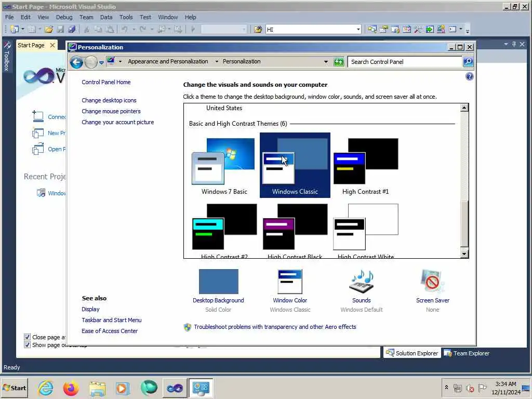Expand the Control Panel root breadcrumb arrow
The image size is (532, 399).
[x=120, y=61]
